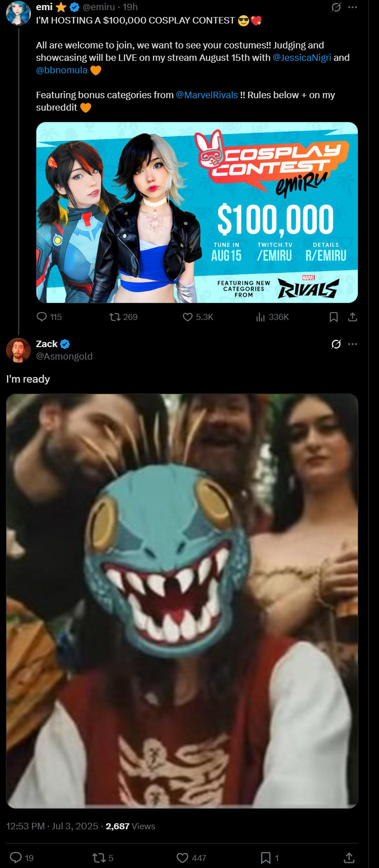Open more options menu on Zack's tweet
The image size is (379, 868).
point(353,344)
